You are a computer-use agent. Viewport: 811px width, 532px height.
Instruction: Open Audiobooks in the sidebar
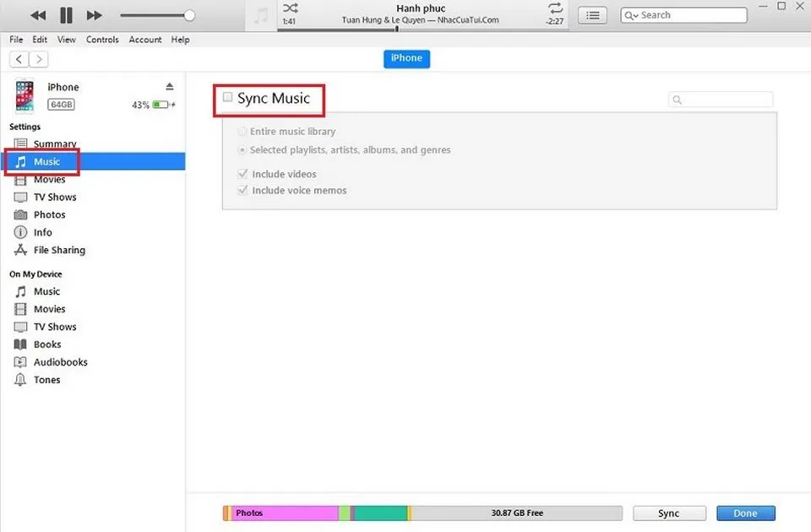pos(59,361)
